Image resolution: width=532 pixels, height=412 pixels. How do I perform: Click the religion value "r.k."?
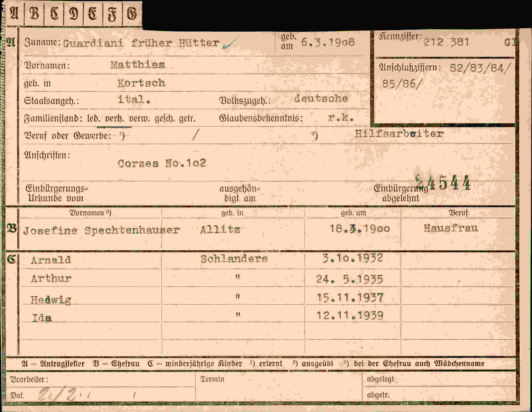click(341, 118)
